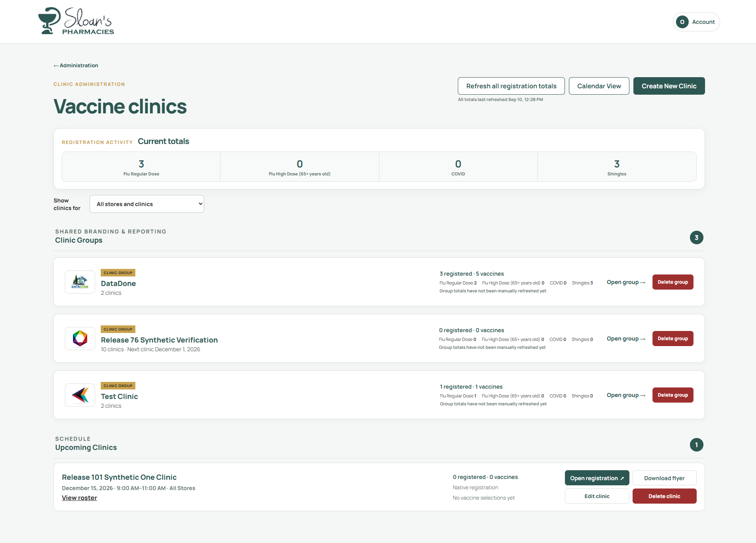Expand the 'Show clinics for' dropdown

point(147,204)
